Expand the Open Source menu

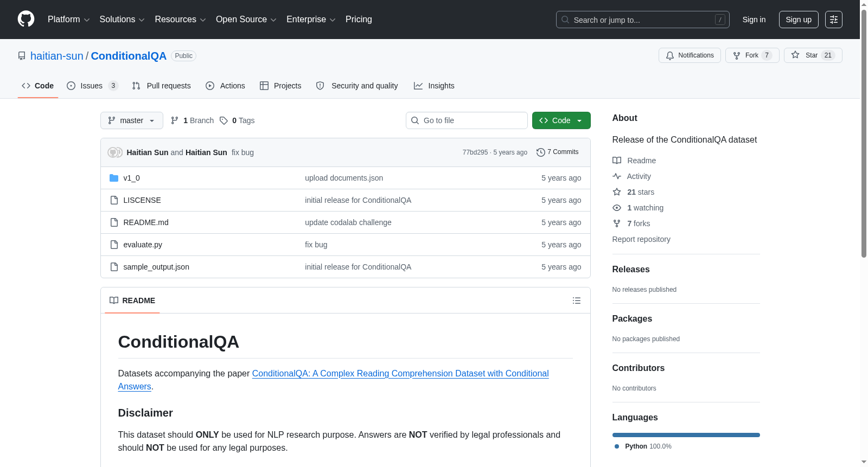pyautogui.click(x=246, y=20)
